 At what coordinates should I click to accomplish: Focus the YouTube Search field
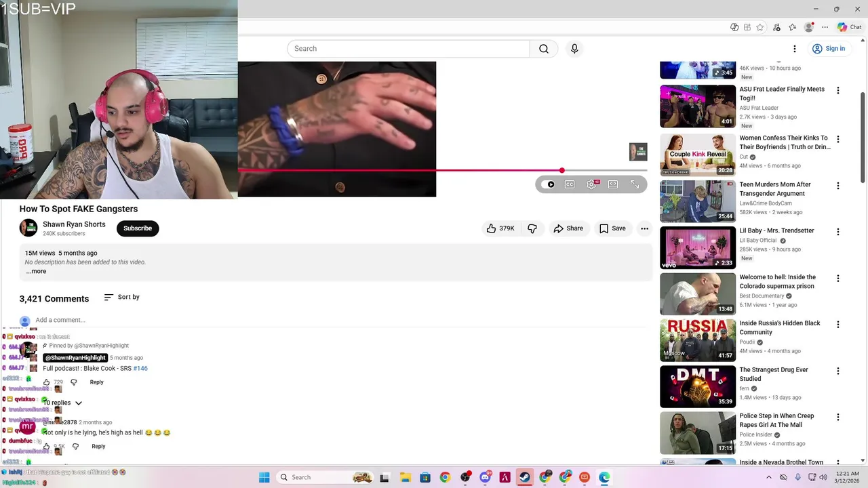coord(408,49)
